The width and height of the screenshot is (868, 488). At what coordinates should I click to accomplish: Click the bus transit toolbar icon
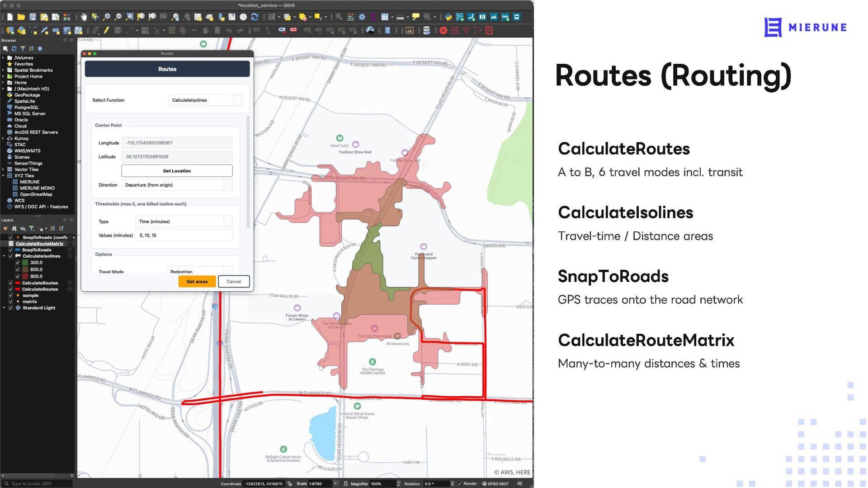pyautogui.click(x=517, y=17)
